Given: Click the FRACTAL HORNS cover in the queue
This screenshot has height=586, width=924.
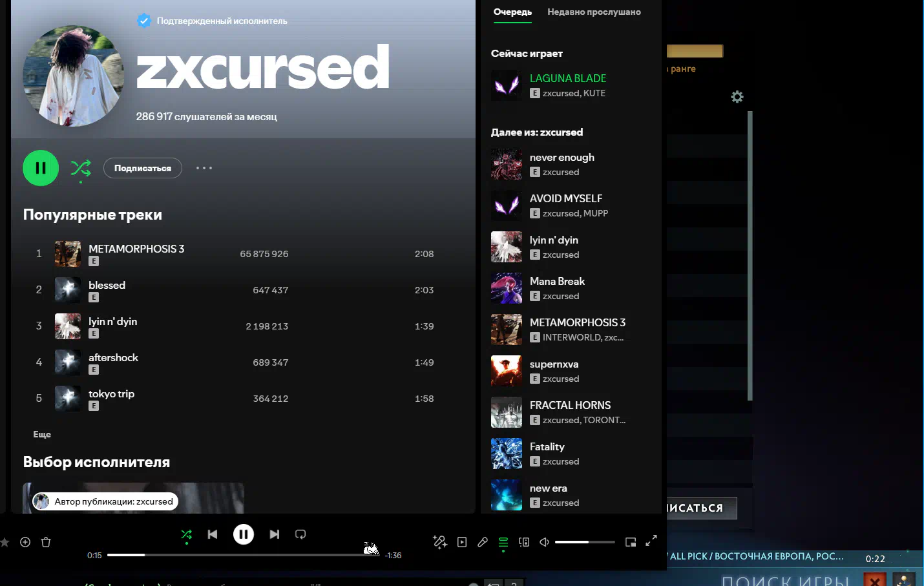Looking at the screenshot, I should coord(507,412).
